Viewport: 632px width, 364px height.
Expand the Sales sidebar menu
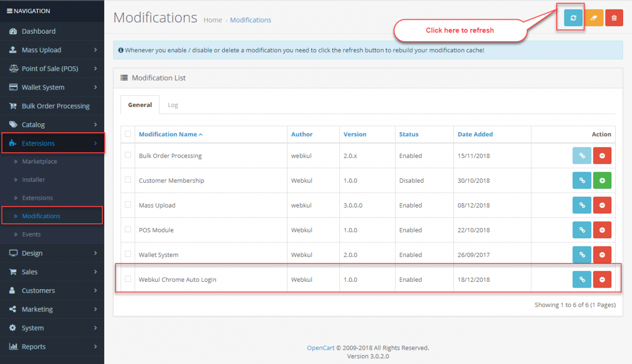pos(52,272)
